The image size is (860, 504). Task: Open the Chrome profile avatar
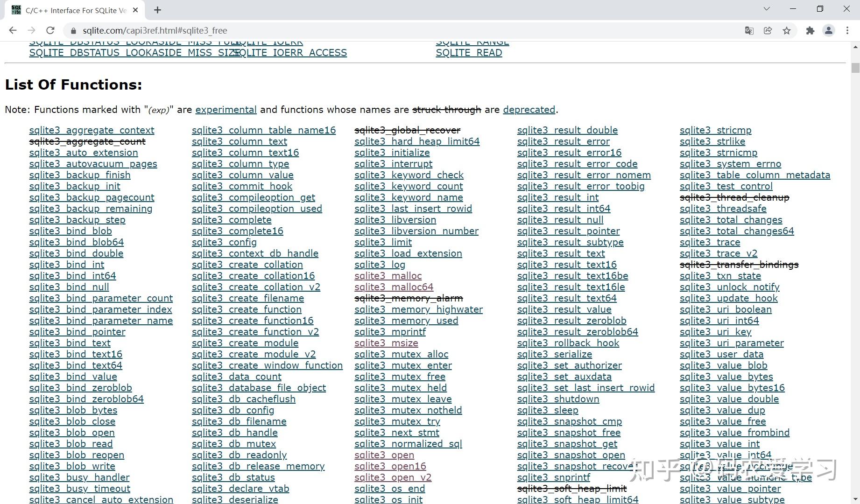click(x=829, y=30)
